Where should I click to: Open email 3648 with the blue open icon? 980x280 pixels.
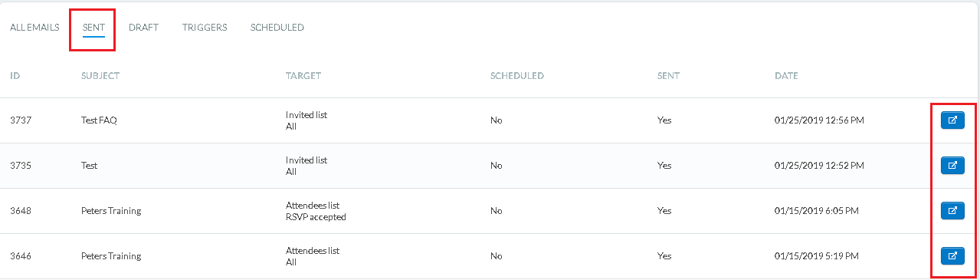[952, 210]
